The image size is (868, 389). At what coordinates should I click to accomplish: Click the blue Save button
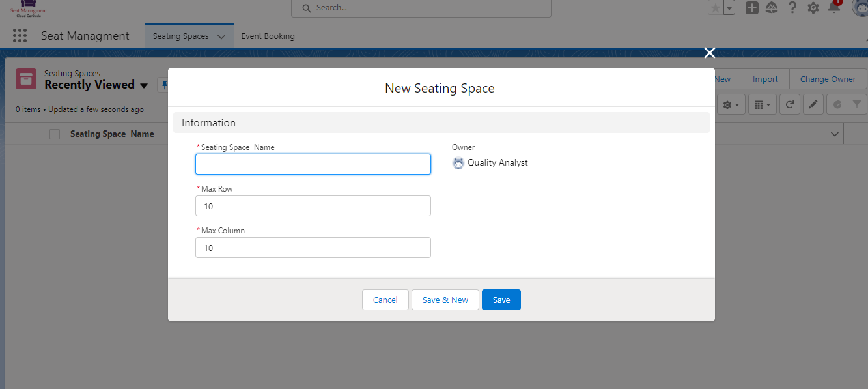tap(501, 300)
